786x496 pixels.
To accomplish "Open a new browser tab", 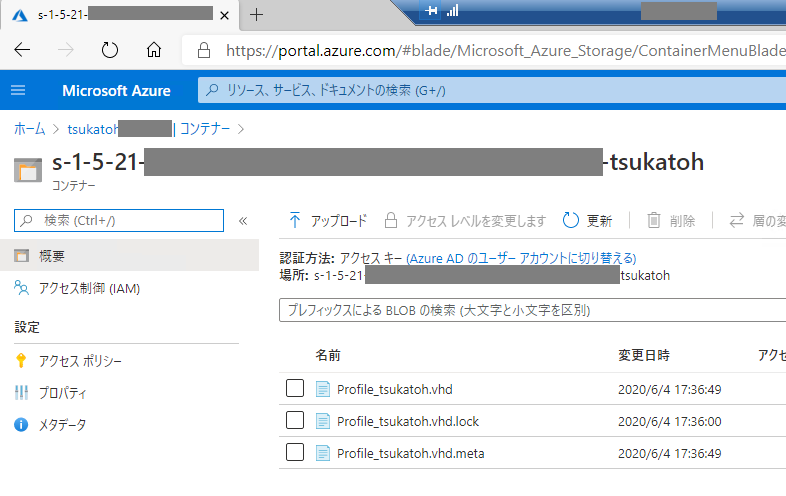I will pos(256,15).
